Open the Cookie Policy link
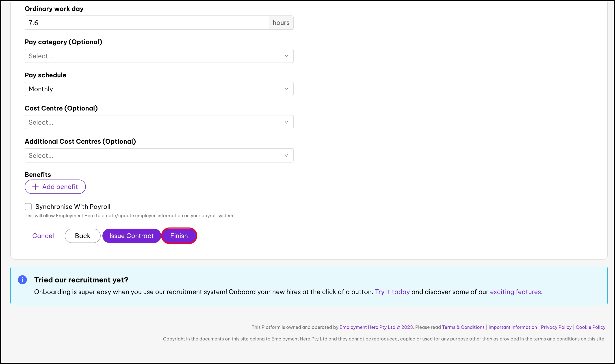 [591, 327]
